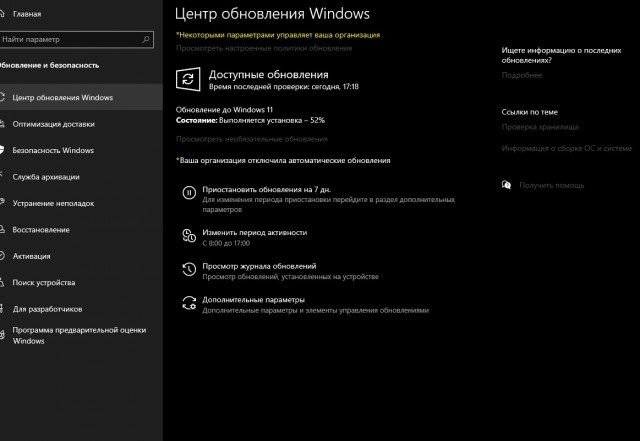This screenshot has width=640, height=441.
Task: Open Программа предварительной оценки Windows
Action: [x=81, y=335]
